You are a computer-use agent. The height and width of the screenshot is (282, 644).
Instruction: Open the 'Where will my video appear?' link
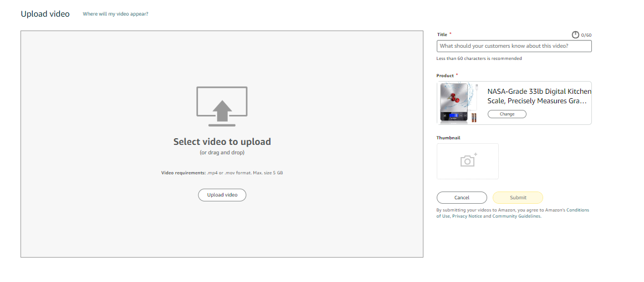point(115,14)
